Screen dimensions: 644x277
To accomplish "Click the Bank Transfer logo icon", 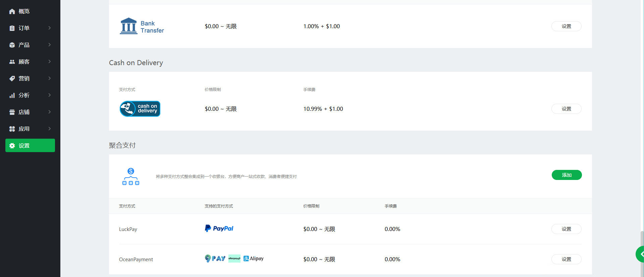I will 129,26.
